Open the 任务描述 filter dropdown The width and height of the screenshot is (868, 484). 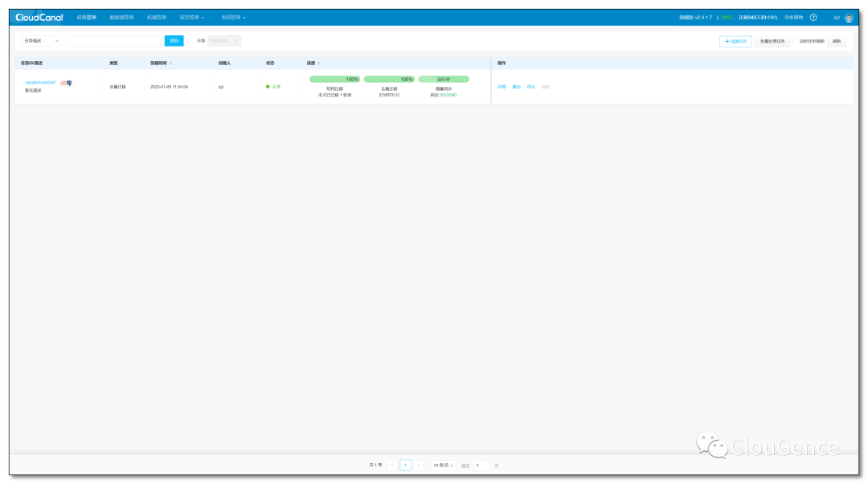[42, 41]
